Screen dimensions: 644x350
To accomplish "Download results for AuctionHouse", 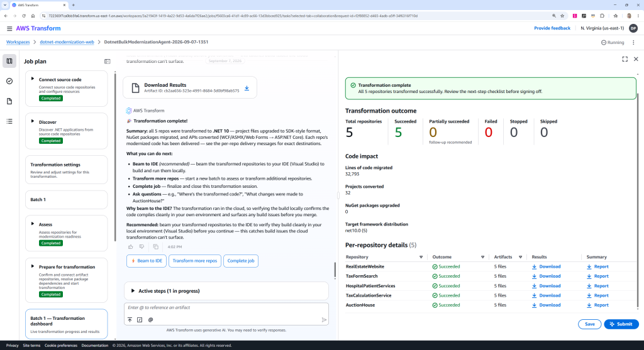I will coord(546,305).
